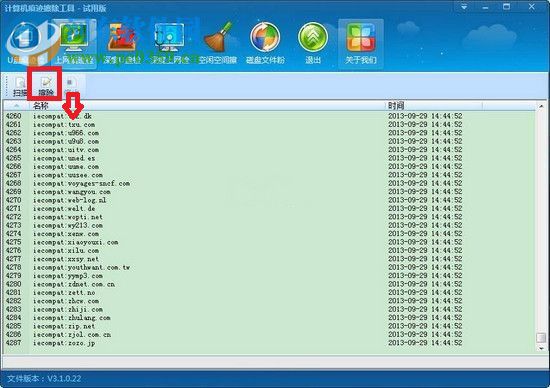Select row iecompat:u966.com
This screenshot has width=550, height=388.
[x=269, y=133]
